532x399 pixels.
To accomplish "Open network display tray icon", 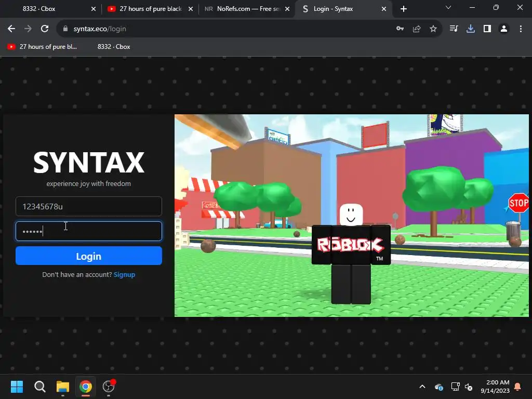I will tap(455, 387).
